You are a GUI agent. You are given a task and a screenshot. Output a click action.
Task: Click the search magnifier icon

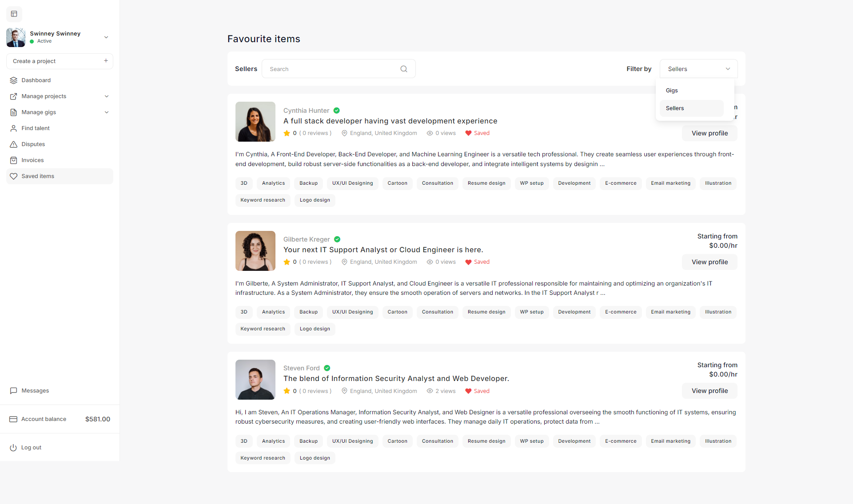coord(403,69)
